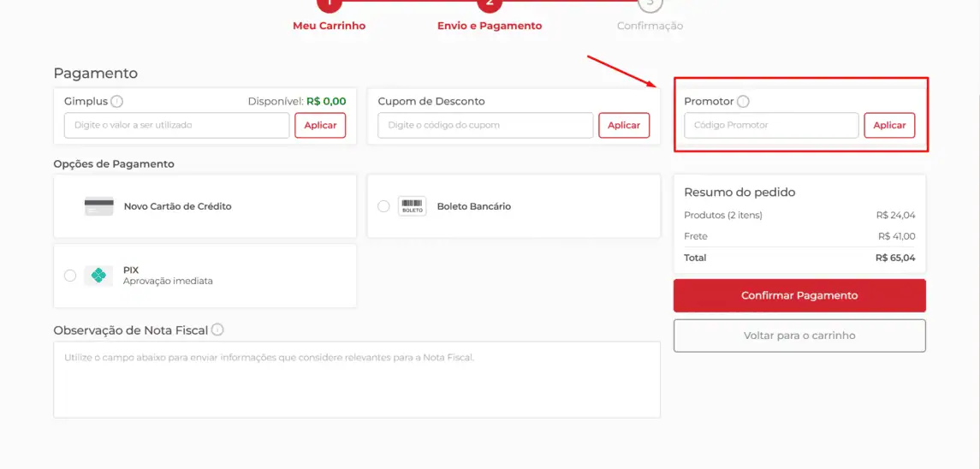Click the Boleto Bancário label
980x469 pixels.
(x=474, y=206)
